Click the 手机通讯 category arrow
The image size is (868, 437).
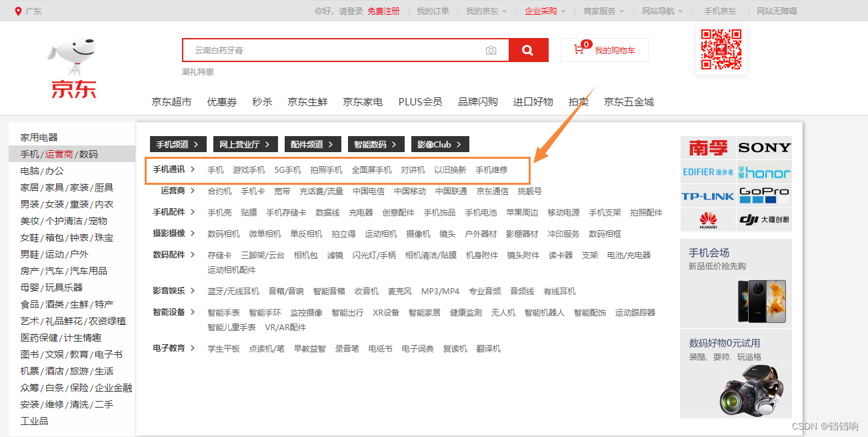pyautogui.click(x=193, y=169)
